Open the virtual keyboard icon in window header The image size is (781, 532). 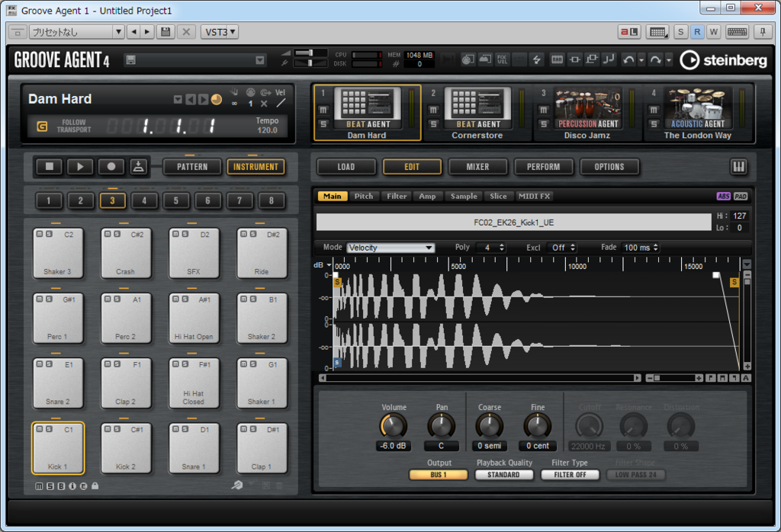(x=737, y=32)
